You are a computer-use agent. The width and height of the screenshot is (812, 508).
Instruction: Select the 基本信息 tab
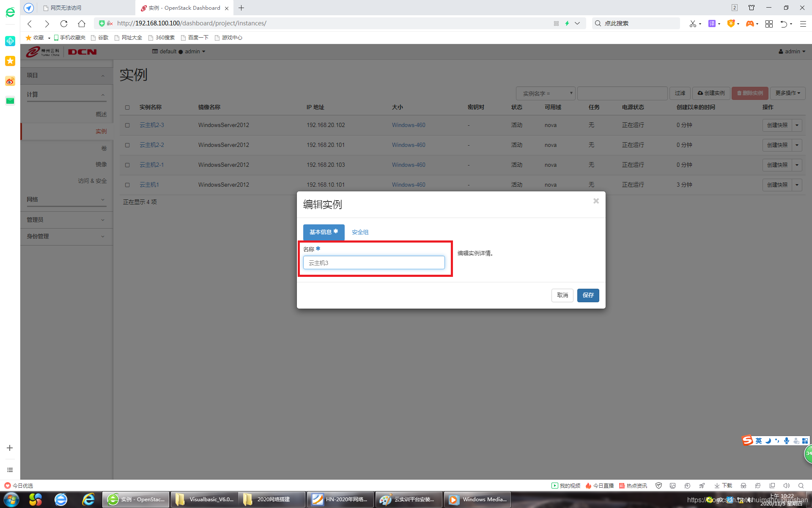pos(324,232)
